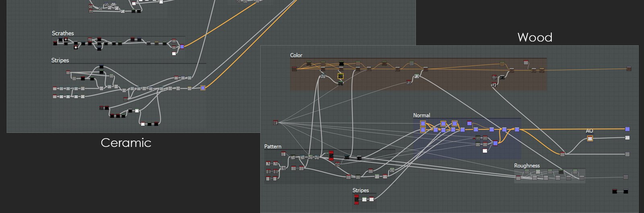Select the purple output node at Wood's far right
Screen dimensions: 644x213
coord(627,129)
